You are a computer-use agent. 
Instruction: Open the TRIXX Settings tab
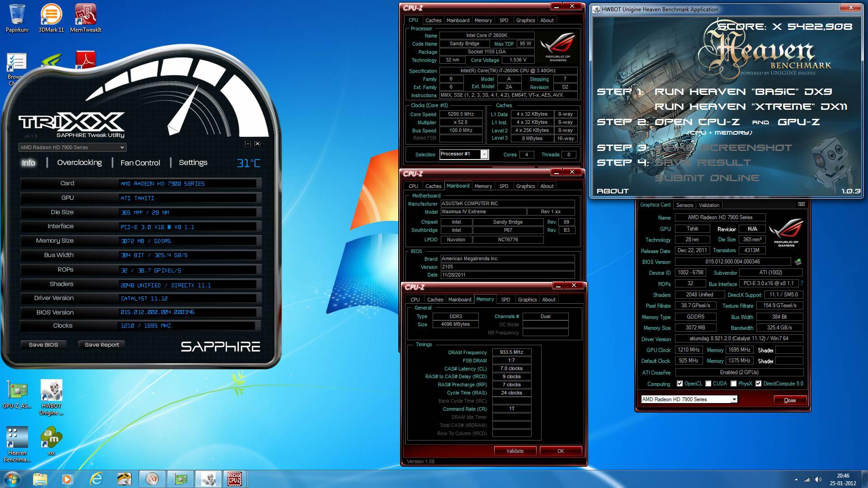(193, 163)
